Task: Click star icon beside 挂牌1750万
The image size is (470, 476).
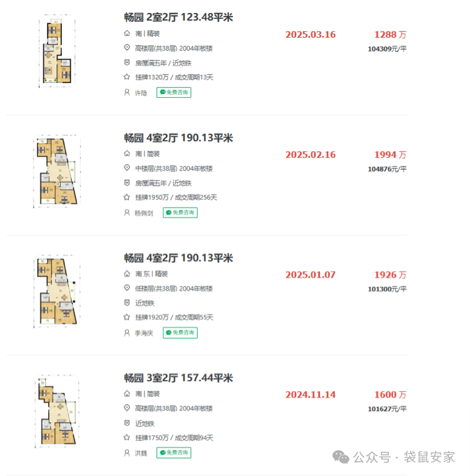Action: [x=128, y=438]
